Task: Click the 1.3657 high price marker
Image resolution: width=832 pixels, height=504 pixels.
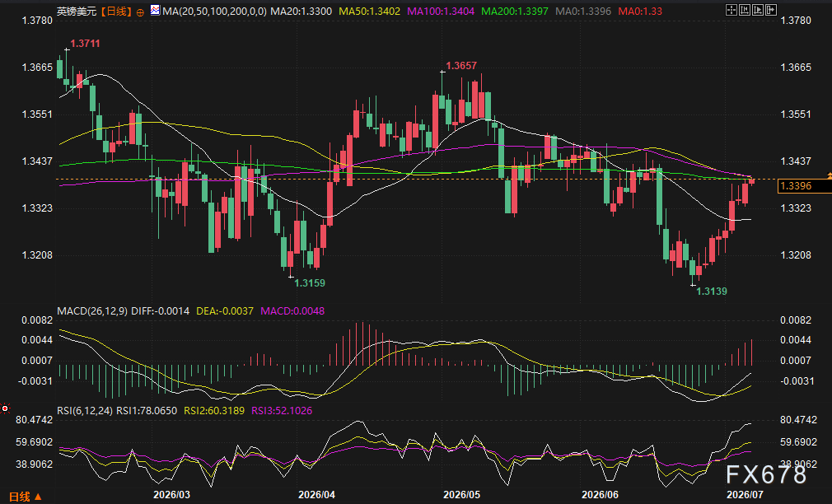Action: (461, 66)
